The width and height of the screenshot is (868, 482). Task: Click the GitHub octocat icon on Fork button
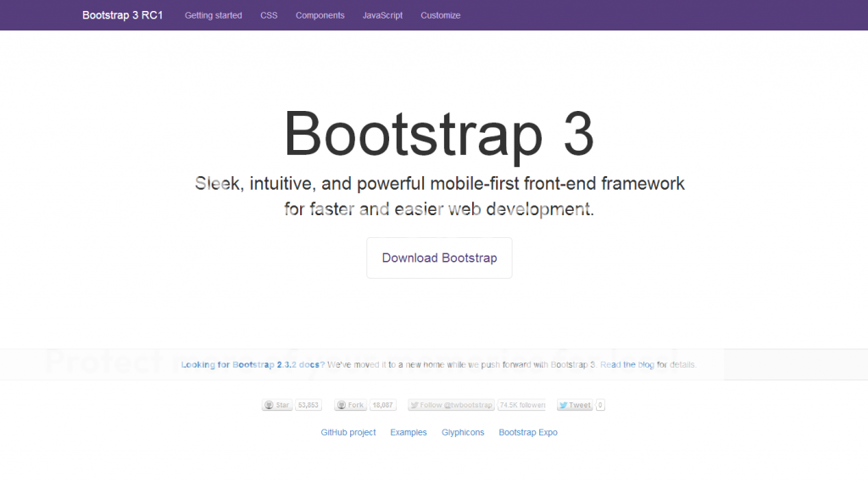coord(342,405)
